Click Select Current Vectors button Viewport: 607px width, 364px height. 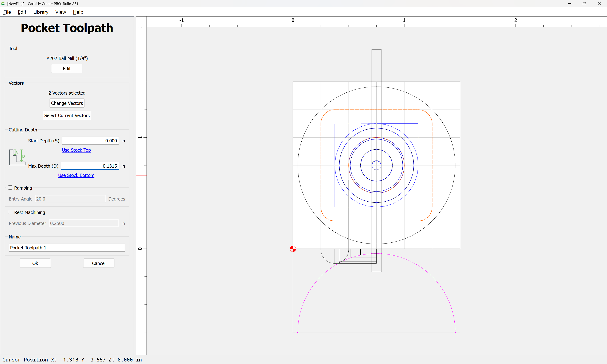[x=67, y=115]
